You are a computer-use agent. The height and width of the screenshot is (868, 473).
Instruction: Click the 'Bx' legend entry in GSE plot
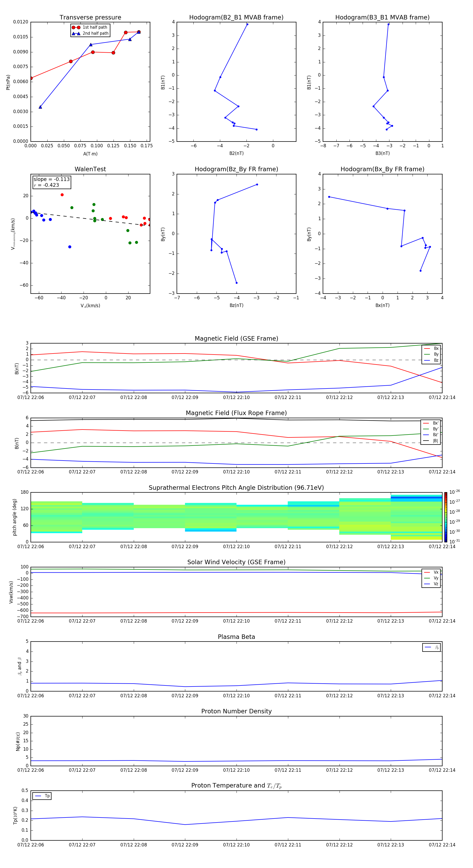click(x=431, y=349)
